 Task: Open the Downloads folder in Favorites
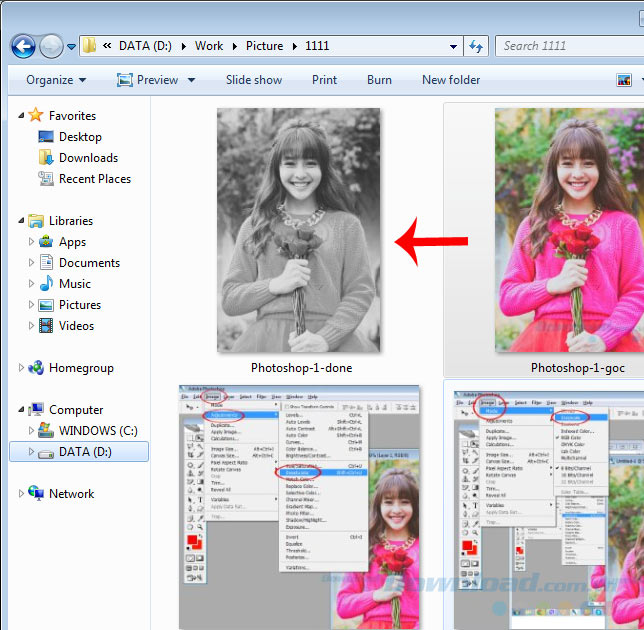click(88, 158)
